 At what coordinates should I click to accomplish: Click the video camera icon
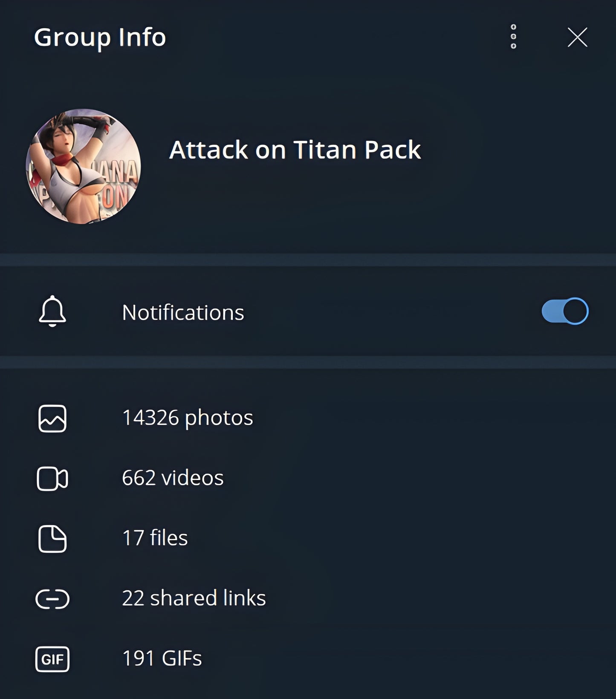tap(52, 479)
